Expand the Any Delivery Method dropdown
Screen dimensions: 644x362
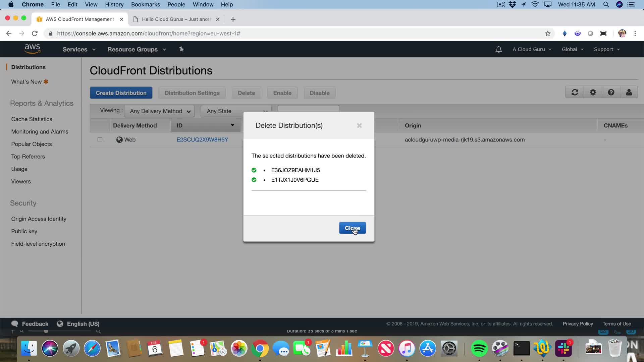coord(160,111)
